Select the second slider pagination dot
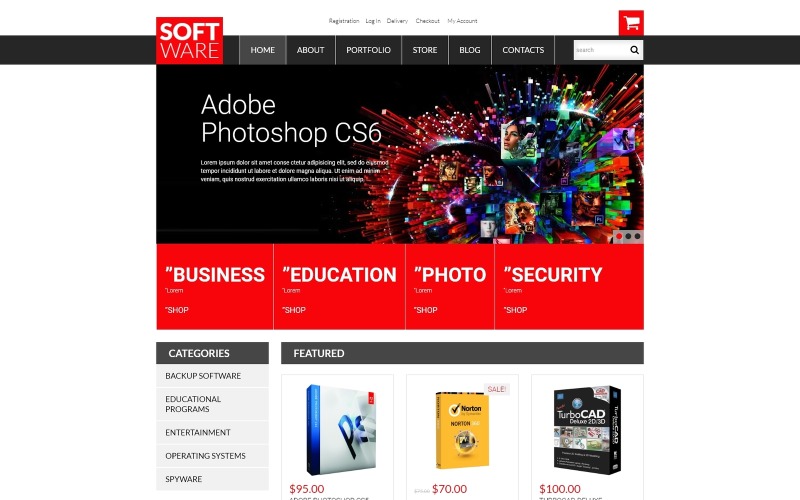The height and width of the screenshot is (500, 800). 628,236
